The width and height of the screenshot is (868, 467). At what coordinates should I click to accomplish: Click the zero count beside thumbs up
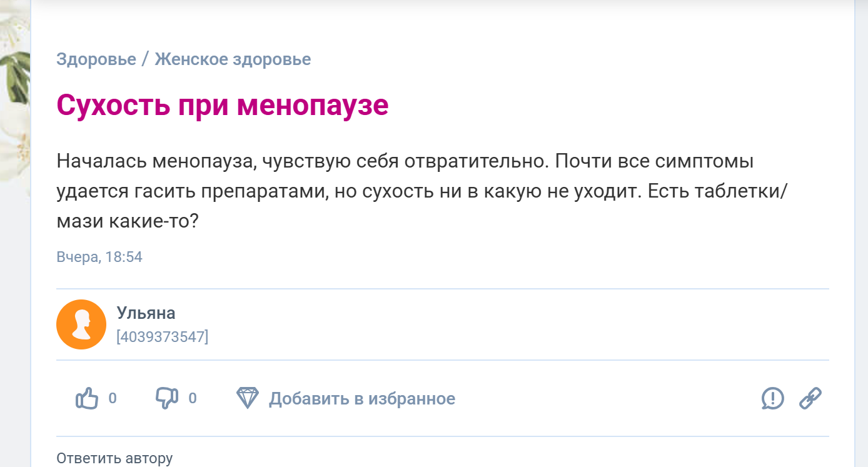coord(113,398)
